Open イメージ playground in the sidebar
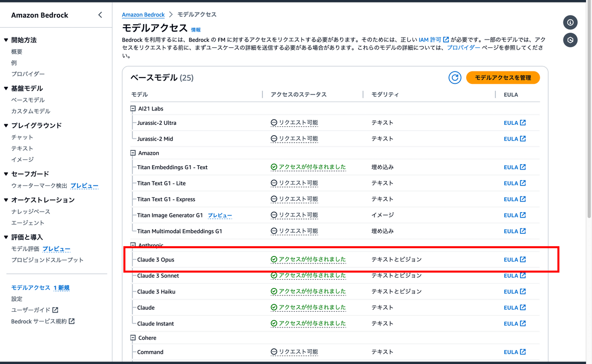 (22, 159)
